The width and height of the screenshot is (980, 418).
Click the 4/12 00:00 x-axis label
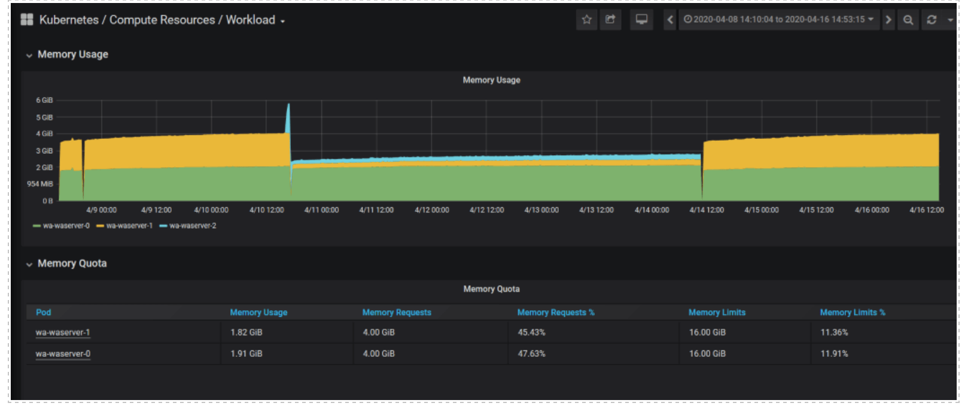point(431,210)
